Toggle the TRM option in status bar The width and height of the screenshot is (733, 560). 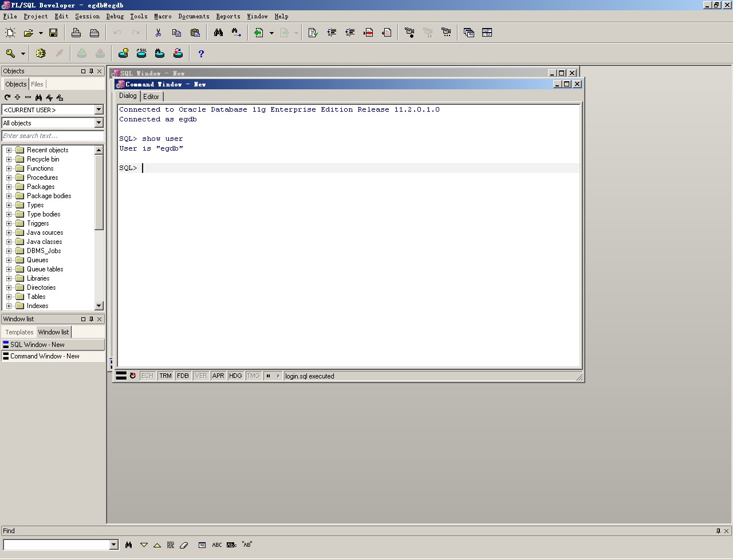click(x=165, y=376)
